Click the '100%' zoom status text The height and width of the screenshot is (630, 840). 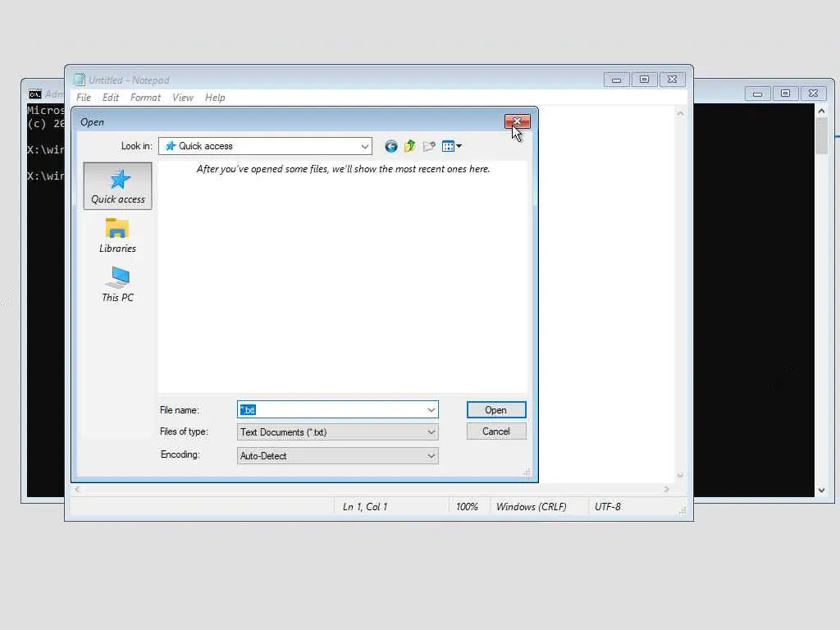[467, 507]
